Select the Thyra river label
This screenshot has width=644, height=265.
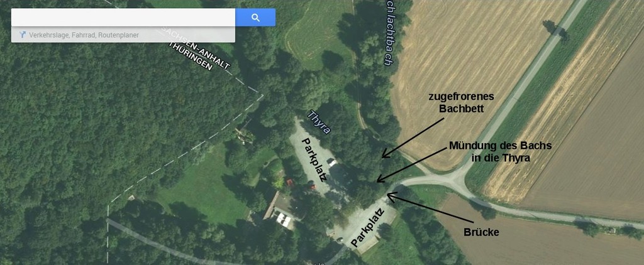319,122
